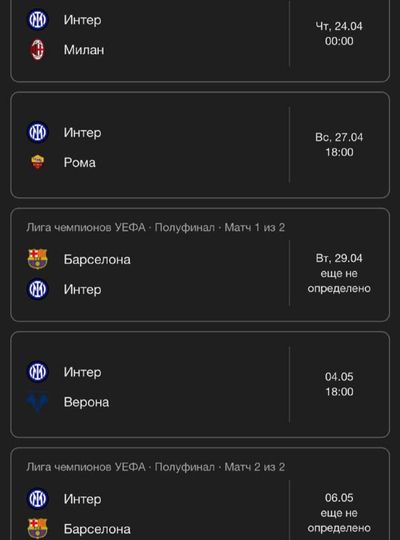The image size is (400, 540).
Task: Open the 04.05 18:00 match time
Action: pyautogui.click(x=339, y=384)
